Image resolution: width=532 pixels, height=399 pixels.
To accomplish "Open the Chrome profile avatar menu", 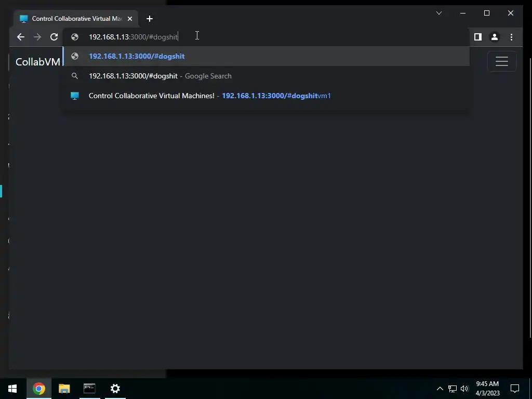I will [495, 37].
